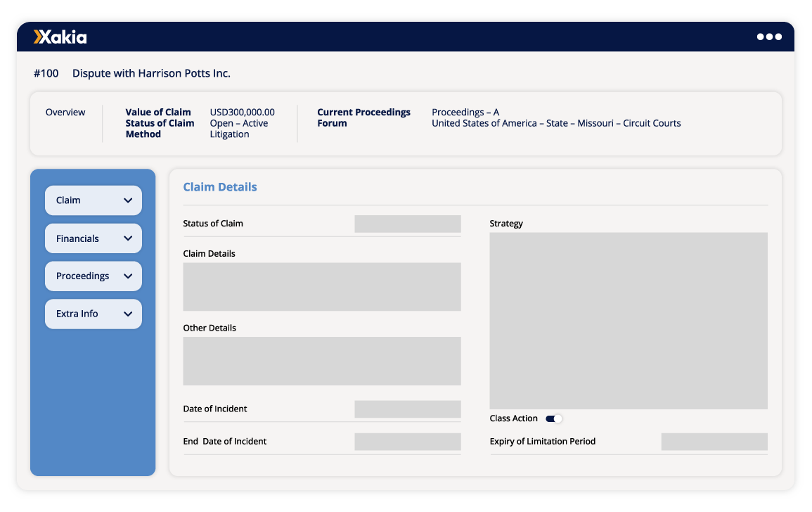Click the Xakia logo in the header
Screen dimensions: 812x512
(x=60, y=37)
